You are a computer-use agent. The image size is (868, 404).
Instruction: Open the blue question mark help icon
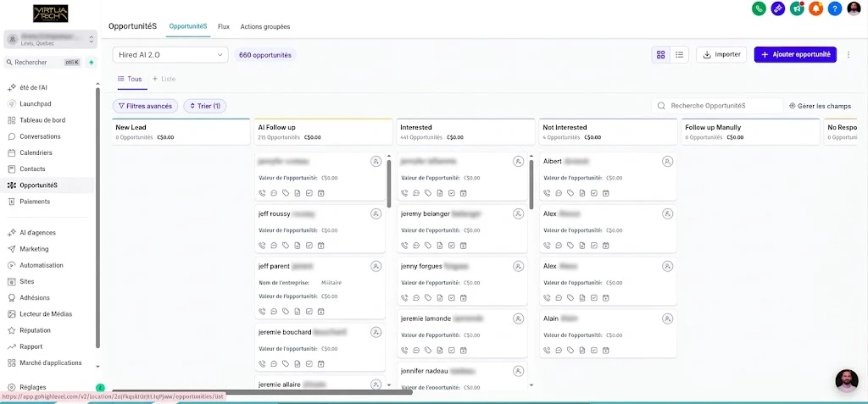coord(835,8)
